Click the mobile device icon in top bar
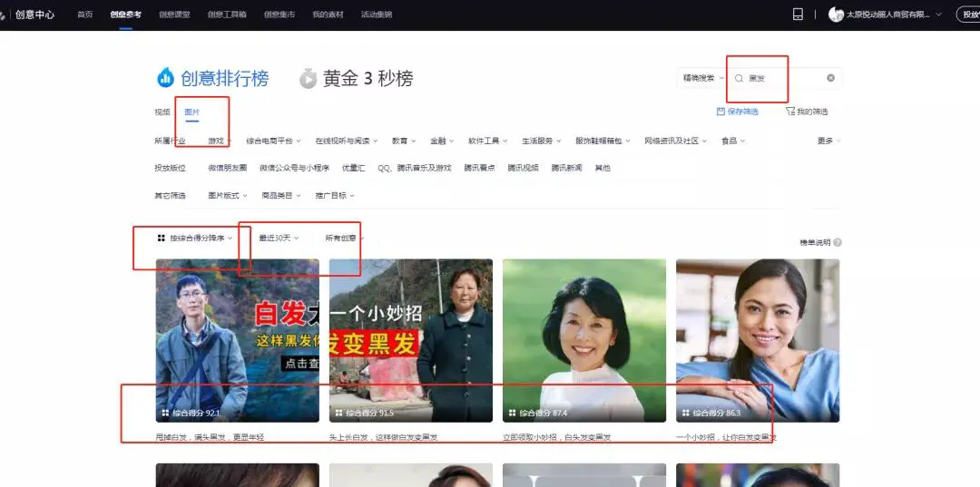The width and height of the screenshot is (980, 487). (x=798, y=15)
